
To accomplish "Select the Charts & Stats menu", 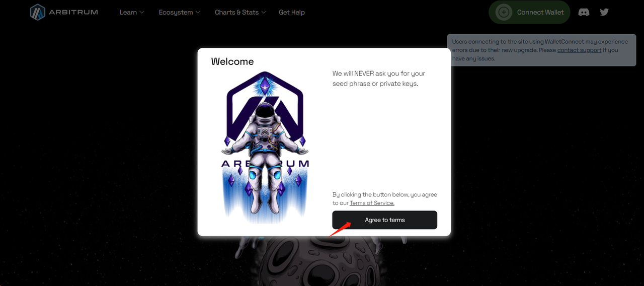I will coord(236,12).
